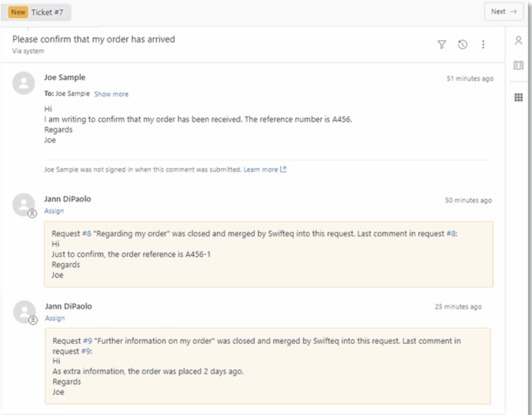Open request #9 link before "Further information"
The width and height of the screenshot is (532, 415).
(88, 341)
